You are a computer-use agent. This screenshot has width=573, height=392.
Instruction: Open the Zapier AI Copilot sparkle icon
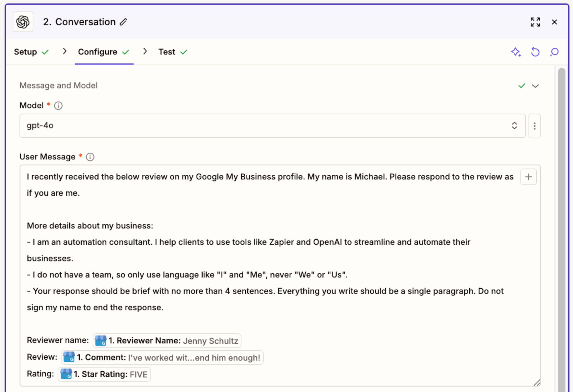(x=516, y=52)
